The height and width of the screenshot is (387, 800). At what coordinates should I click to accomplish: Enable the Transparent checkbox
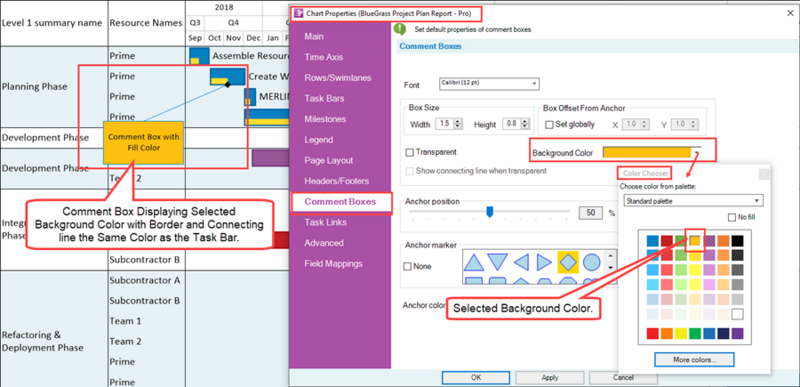tap(409, 152)
